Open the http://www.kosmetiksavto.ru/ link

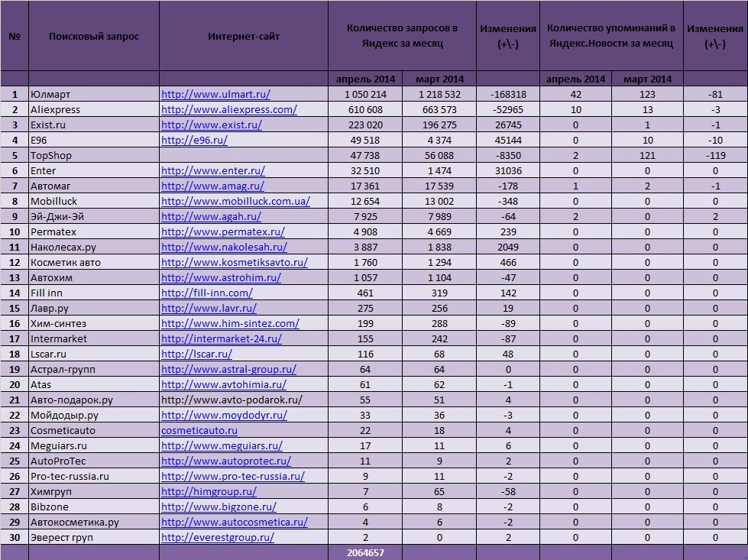[x=235, y=262]
